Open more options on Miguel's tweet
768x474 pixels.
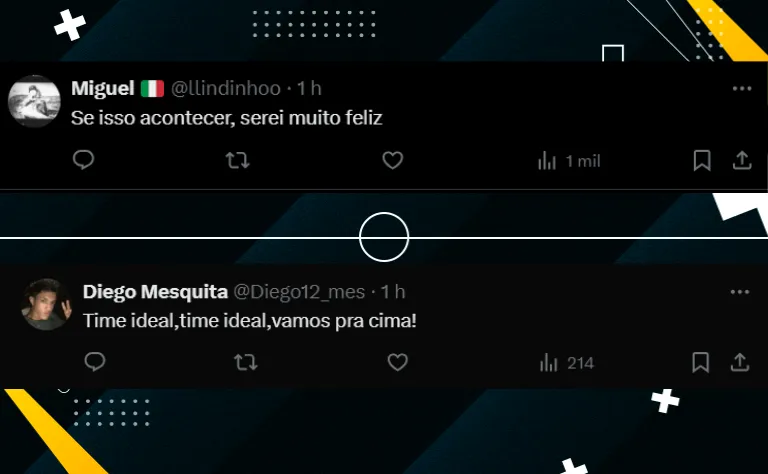pyautogui.click(x=742, y=89)
